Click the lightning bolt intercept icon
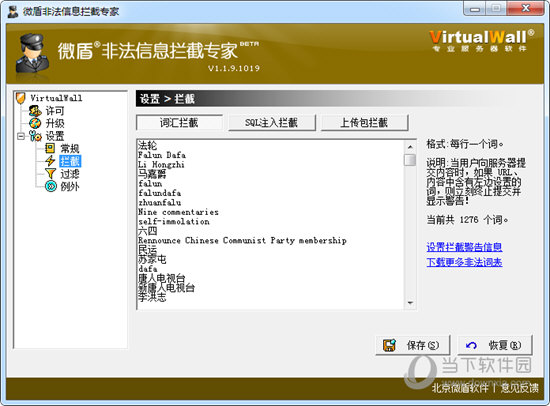The width and height of the screenshot is (550, 406). [50, 161]
